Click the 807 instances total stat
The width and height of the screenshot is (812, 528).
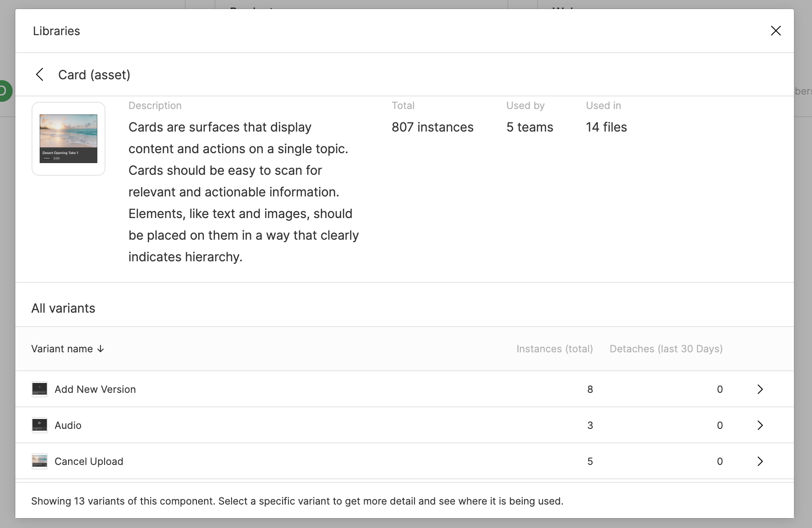432,127
